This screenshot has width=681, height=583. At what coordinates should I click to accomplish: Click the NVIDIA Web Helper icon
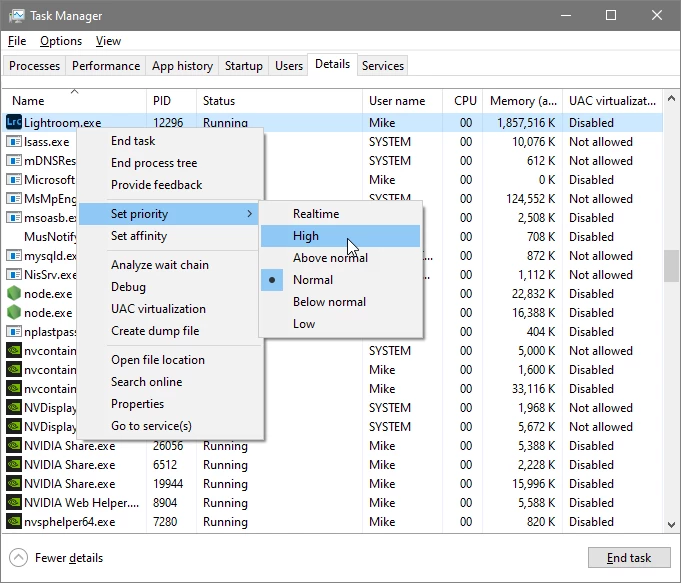(x=14, y=503)
